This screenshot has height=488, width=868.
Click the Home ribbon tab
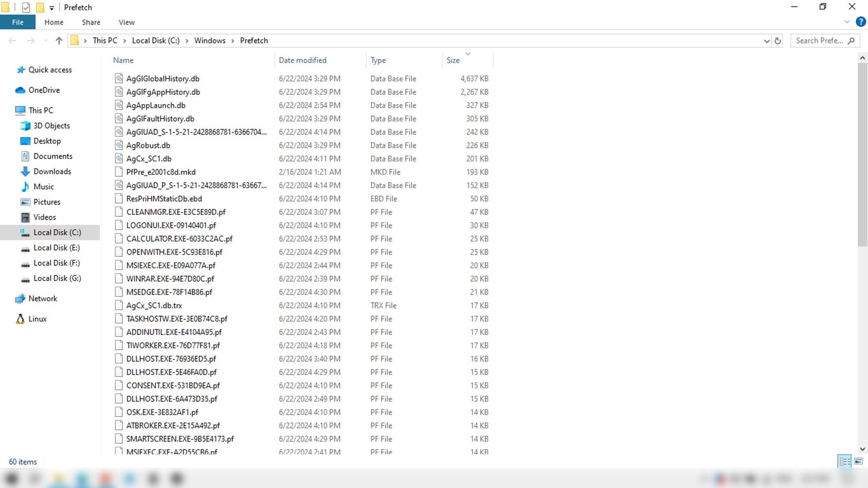click(54, 23)
